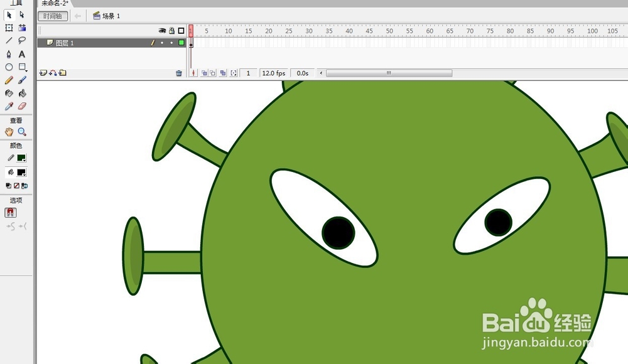
Task: Click the back arrow in edit bar
Action: coord(78,16)
